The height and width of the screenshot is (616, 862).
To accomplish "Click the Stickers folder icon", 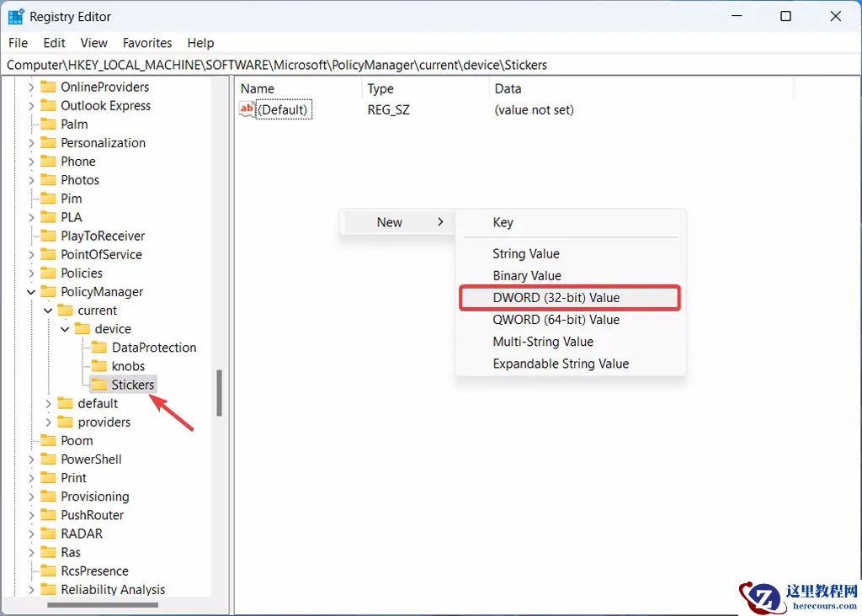I will [99, 385].
